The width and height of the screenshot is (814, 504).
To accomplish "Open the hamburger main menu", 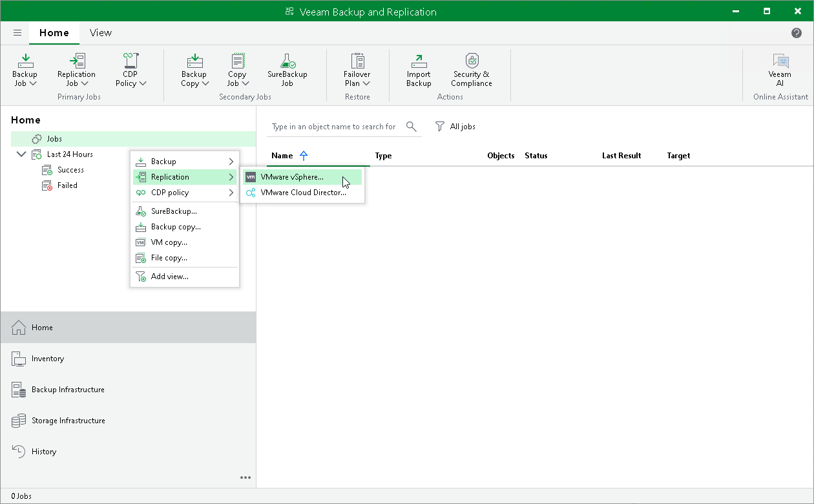I will pos(17,33).
